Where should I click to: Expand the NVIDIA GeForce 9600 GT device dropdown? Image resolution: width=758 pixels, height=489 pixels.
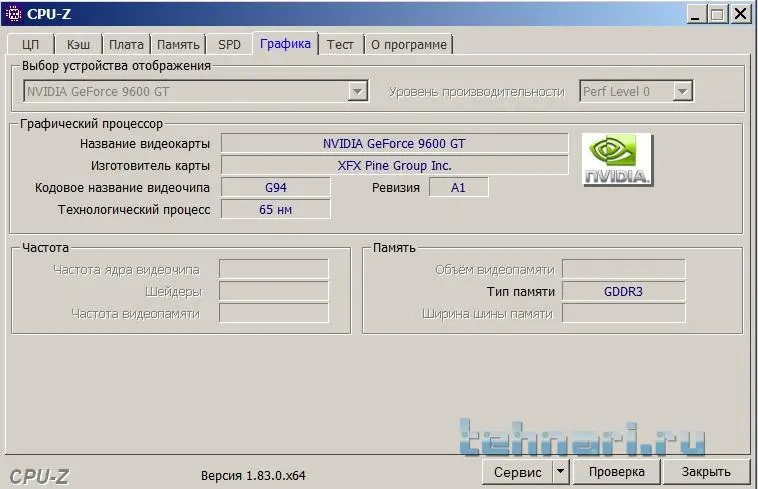tap(357, 91)
